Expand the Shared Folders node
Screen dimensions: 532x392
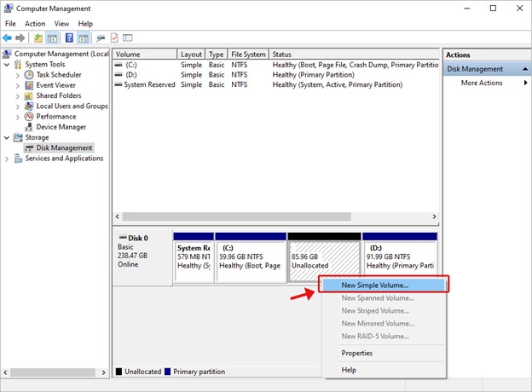coord(18,96)
